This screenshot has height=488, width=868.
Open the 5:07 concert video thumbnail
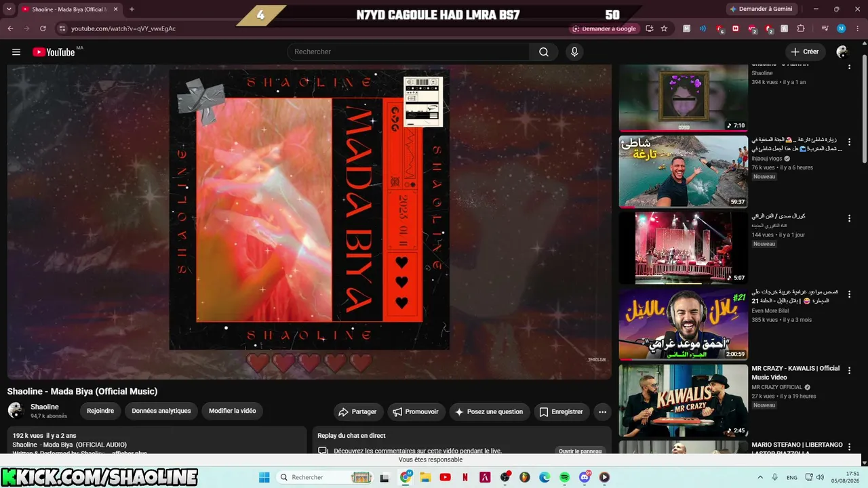point(684,248)
